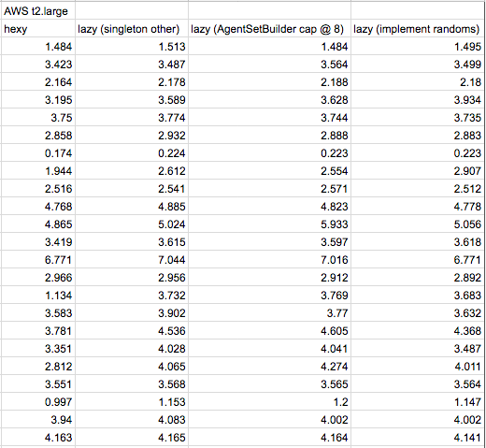This screenshot has height=448, width=486.
Task: Click the hexy cell showing 3.75
Action: pyautogui.click(x=38, y=118)
